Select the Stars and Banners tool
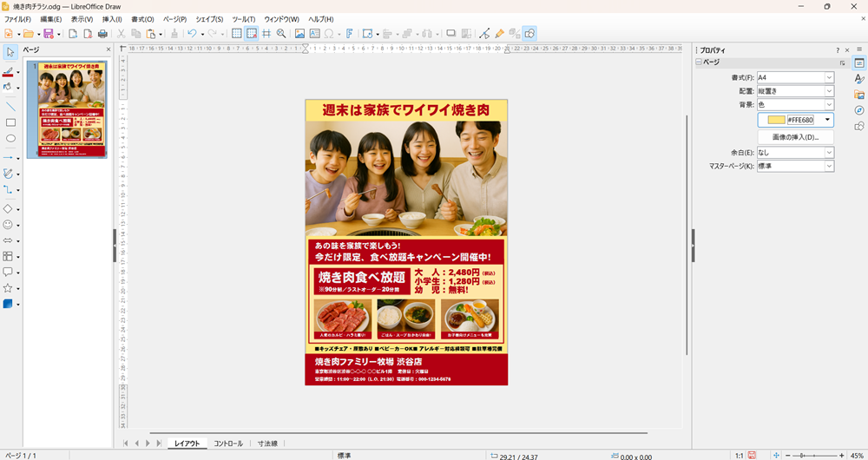Viewport: 868px width, 460px height. click(x=8, y=288)
